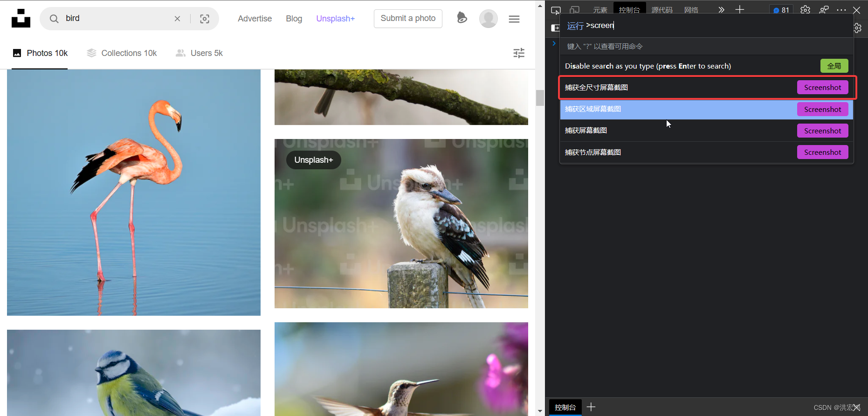Open the 81 issues counter
868x416 pixels.
[781, 10]
